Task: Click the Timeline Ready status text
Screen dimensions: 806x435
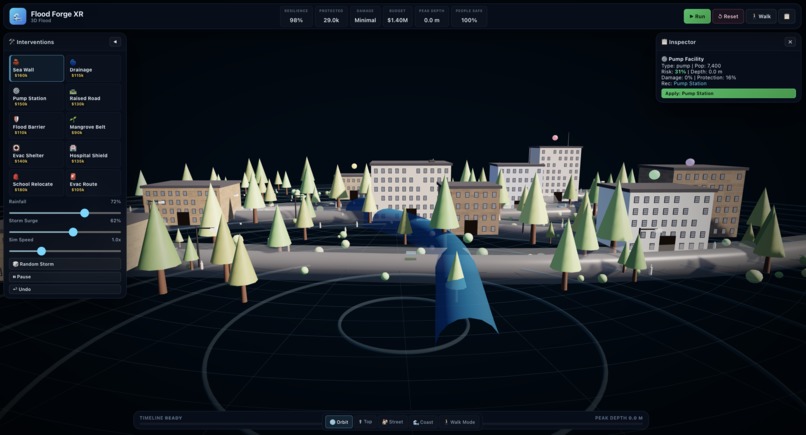Action: [161, 418]
